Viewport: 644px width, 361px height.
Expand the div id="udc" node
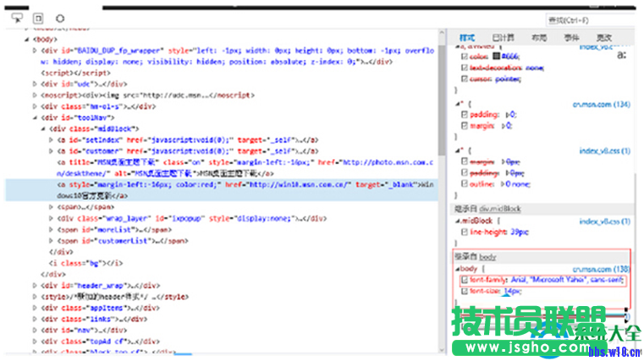(35, 84)
